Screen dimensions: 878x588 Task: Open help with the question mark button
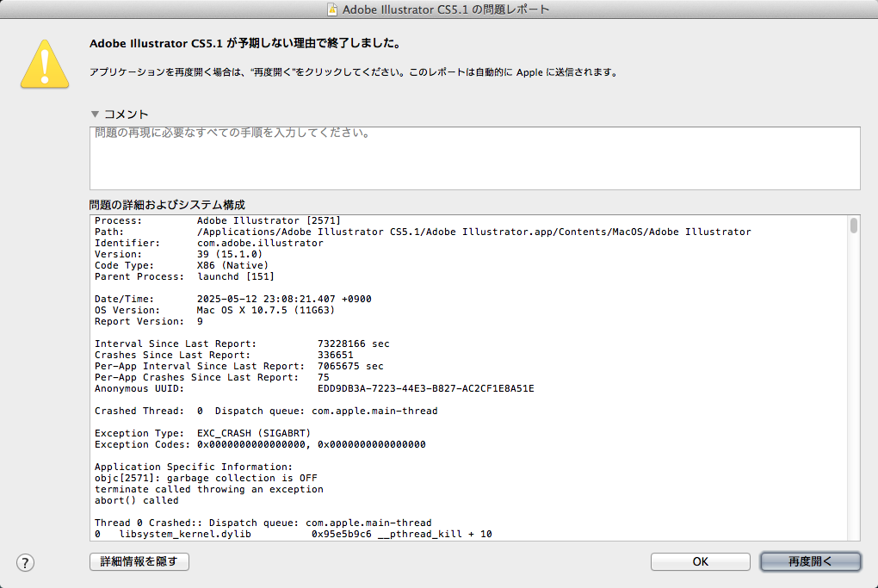[25, 562]
